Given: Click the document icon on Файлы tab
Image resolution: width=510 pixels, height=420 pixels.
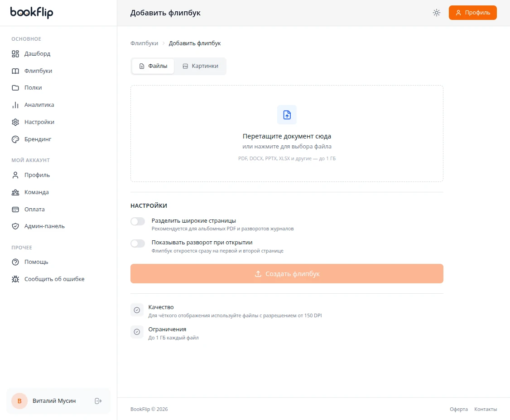Looking at the screenshot, I should [x=142, y=67].
